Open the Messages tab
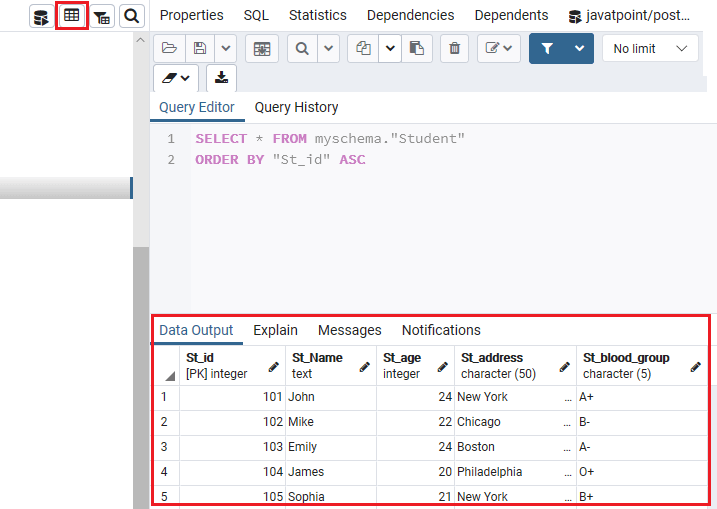Image resolution: width=717 pixels, height=509 pixels. tap(349, 330)
